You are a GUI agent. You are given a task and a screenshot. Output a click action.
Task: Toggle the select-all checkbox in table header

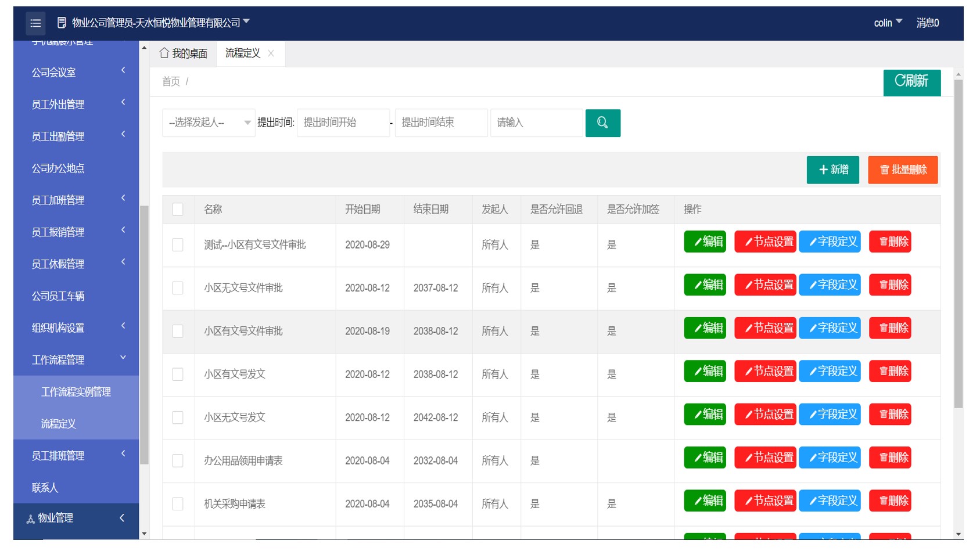pos(178,209)
